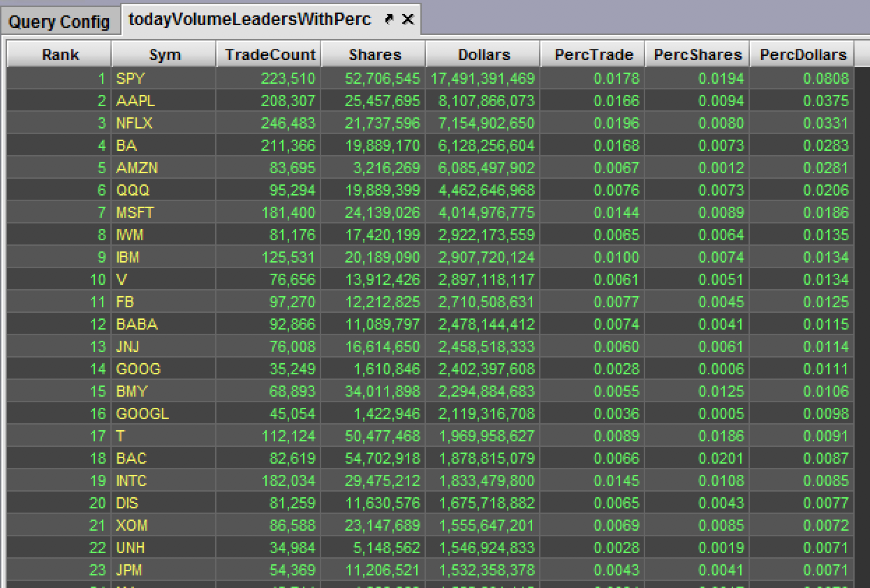
Task: Select SPY dollars value 17,491,391,469
Action: coord(483,78)
